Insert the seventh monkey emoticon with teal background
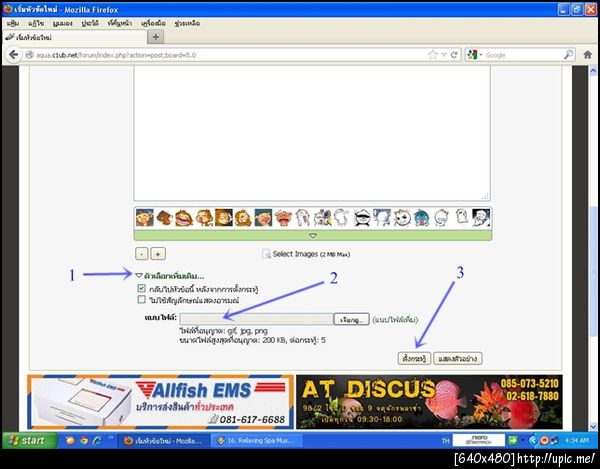This screenshot has height=469, width=600. pos(263,218)
